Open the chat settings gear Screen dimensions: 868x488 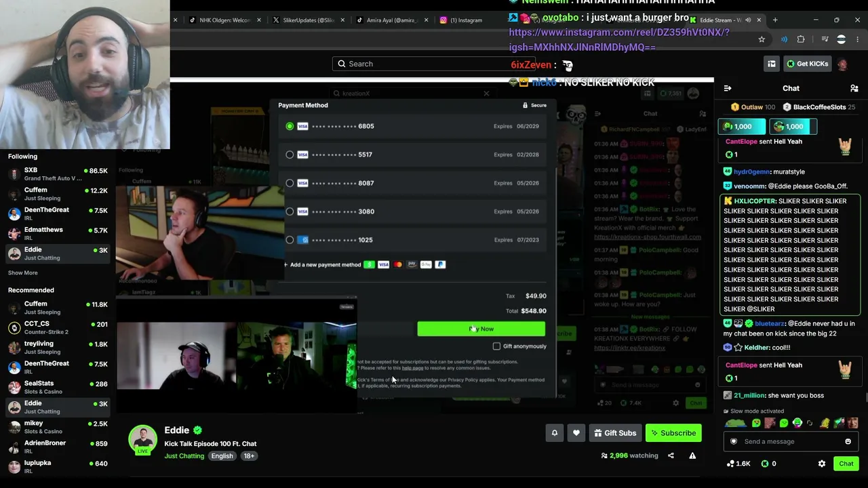[x=822, y=464]
